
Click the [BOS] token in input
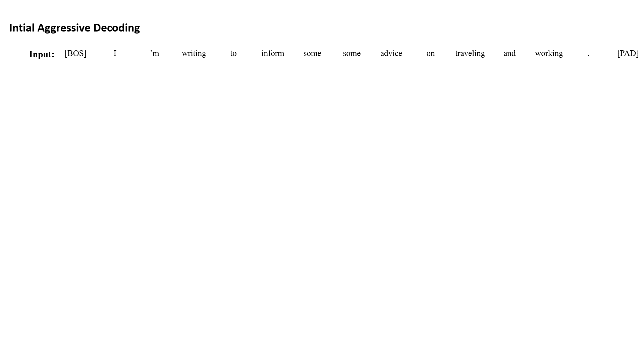click(75, 53)
